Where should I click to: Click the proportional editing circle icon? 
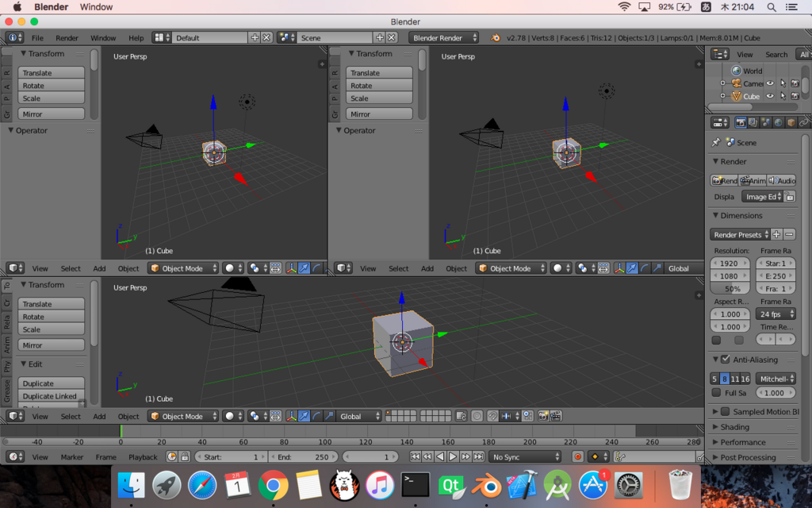pos(477,416)
